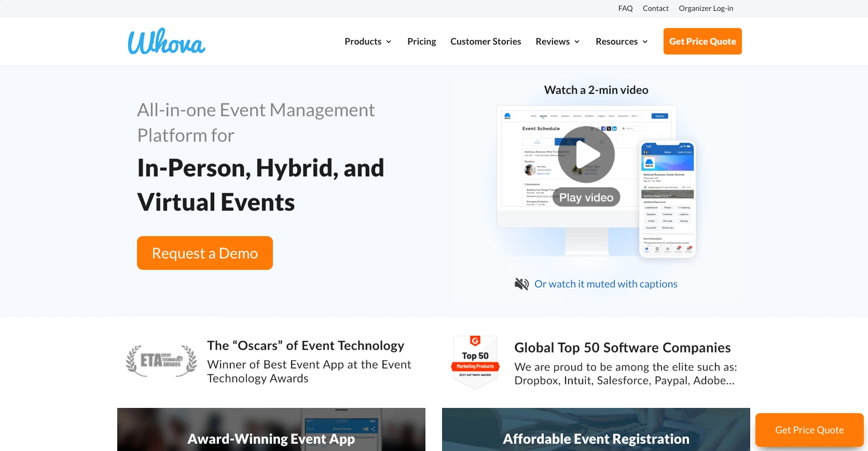
Task: Click 'Or watch it muted with captions'
Action: [606, 284]
